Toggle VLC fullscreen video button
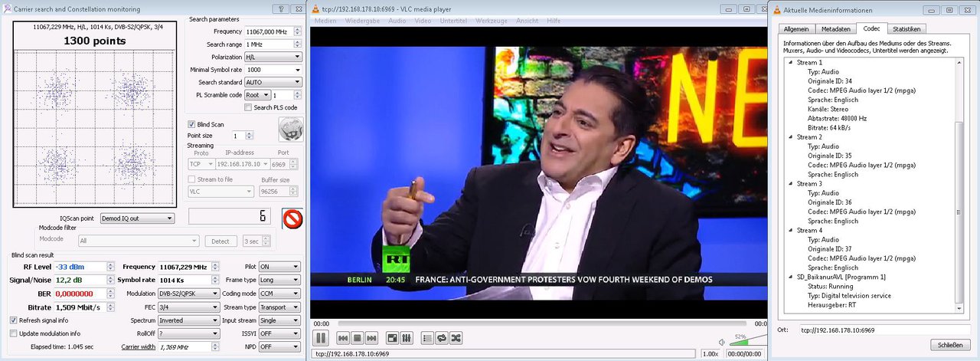The height and width of the screenshot is (361, 980). click(x=392, y=338)
